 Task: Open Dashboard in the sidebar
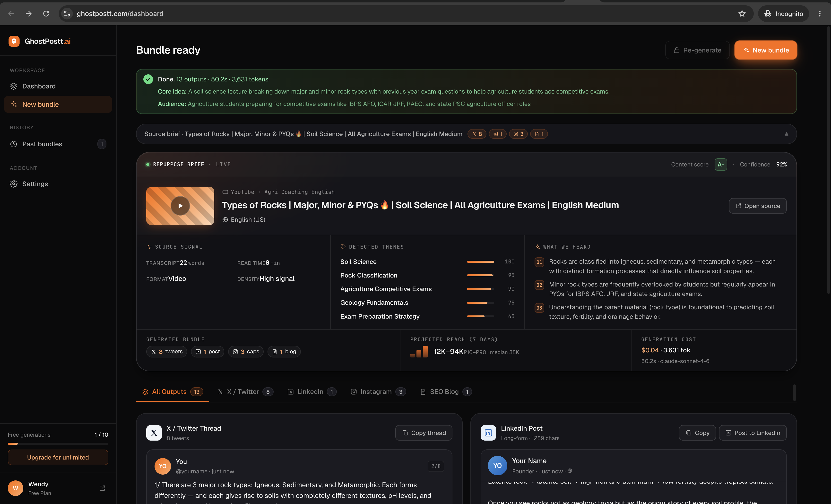point(58,86)
